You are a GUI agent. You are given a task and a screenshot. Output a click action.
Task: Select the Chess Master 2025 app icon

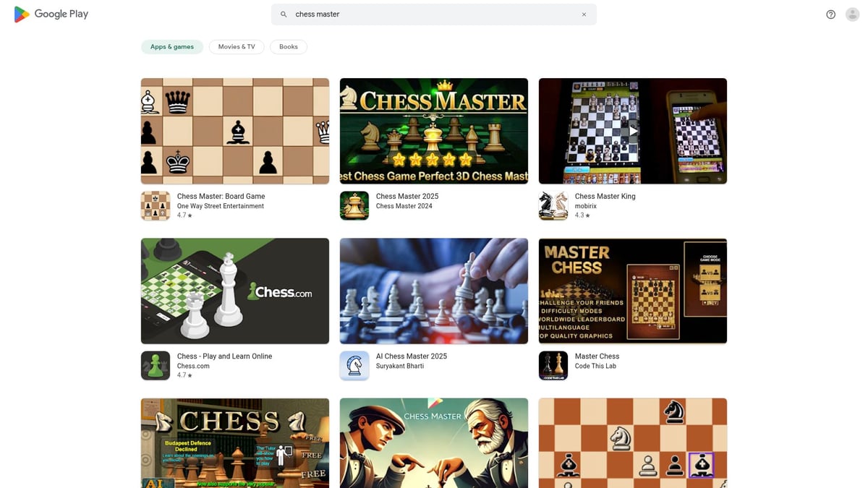[354, 205]
